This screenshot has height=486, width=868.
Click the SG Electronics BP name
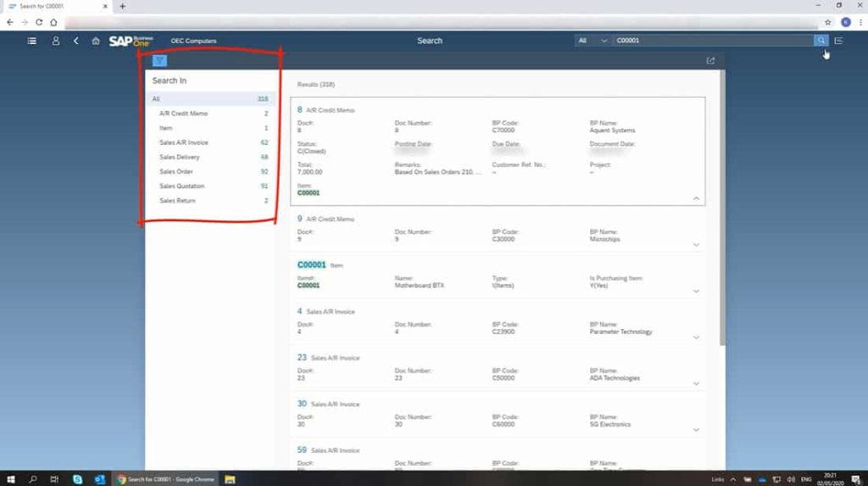click(x=610, y=424)
